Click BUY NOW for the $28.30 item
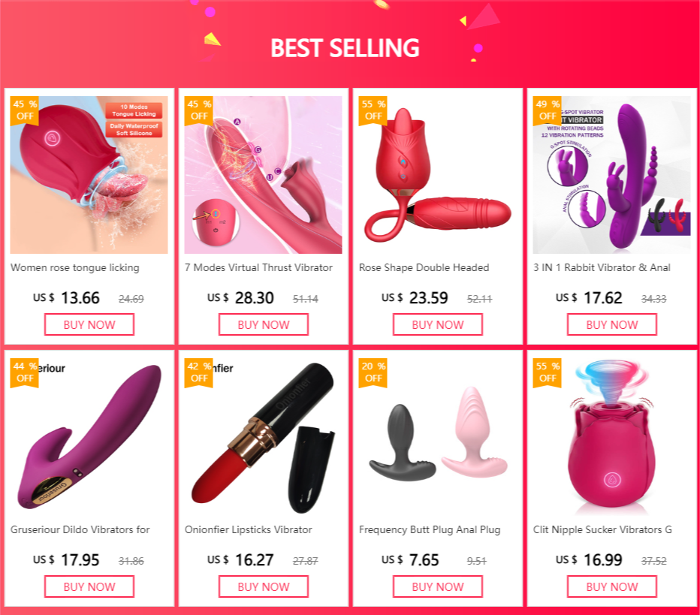 coord(264,324)
